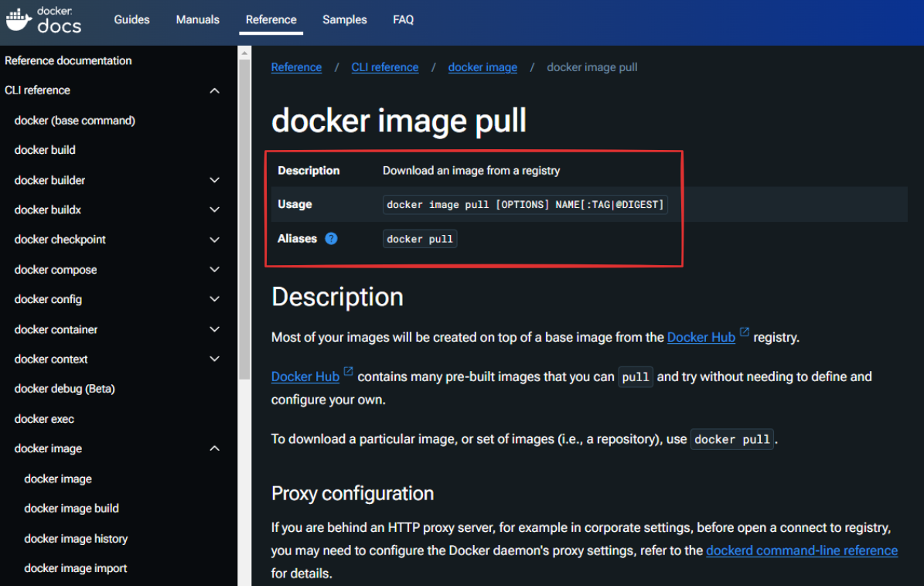The image size is (924, 586).
Task: Open the Manuals tab
Action: [x=197, y=19]
